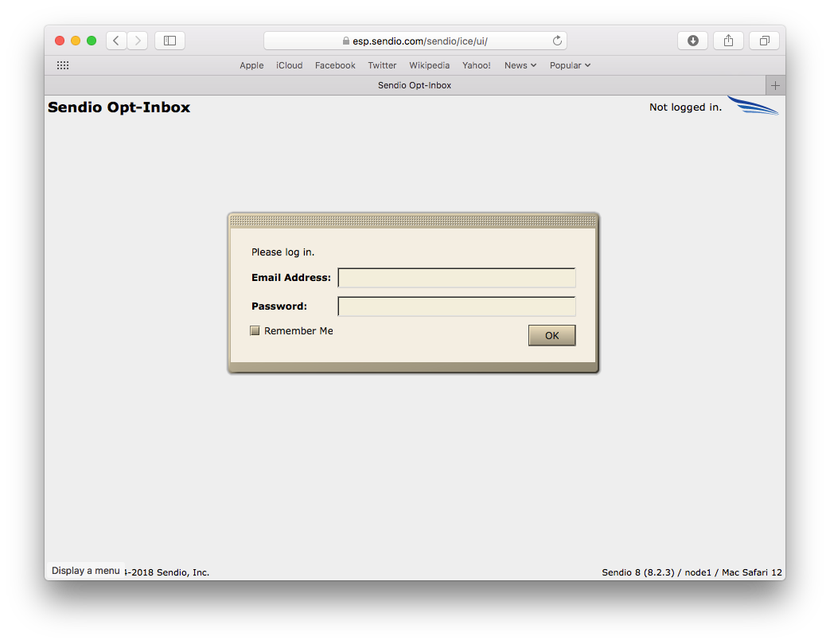
Task: Open Safari downloads with the download icon
Action: pyautogui.click(x=692, y=40)
